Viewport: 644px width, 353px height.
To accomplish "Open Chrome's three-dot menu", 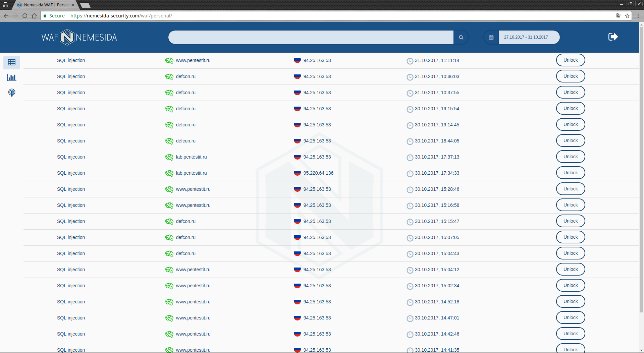I will tap(638, 16).
